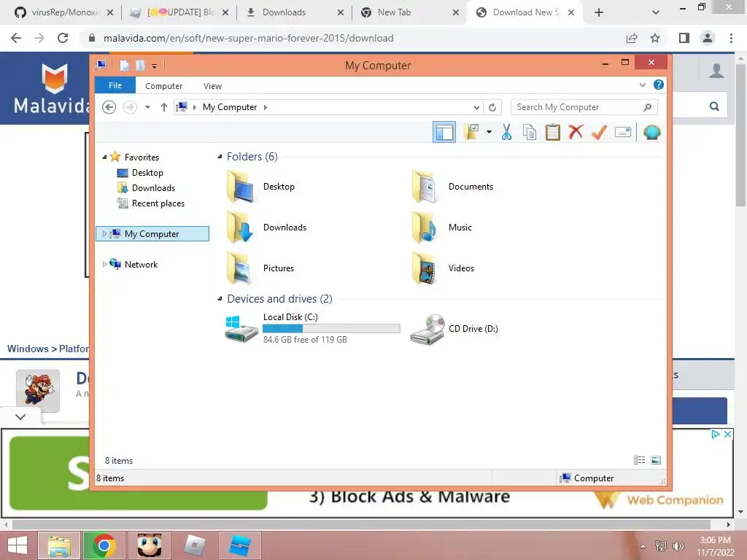
Task: Click the Copy icon in toolbar
Action: click(x=530, y=132)
